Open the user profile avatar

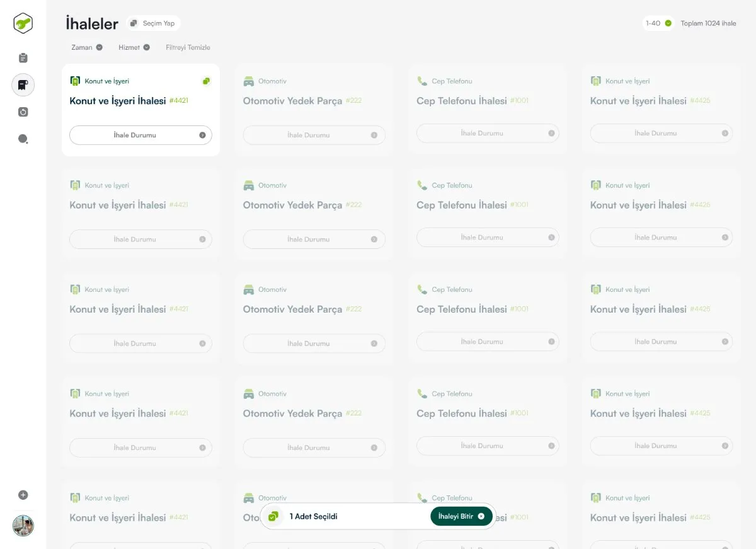[23, 526]
